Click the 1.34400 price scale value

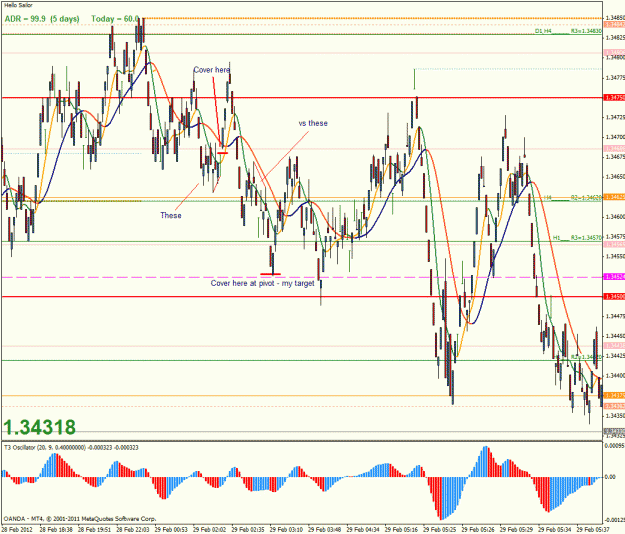point(615,376)
